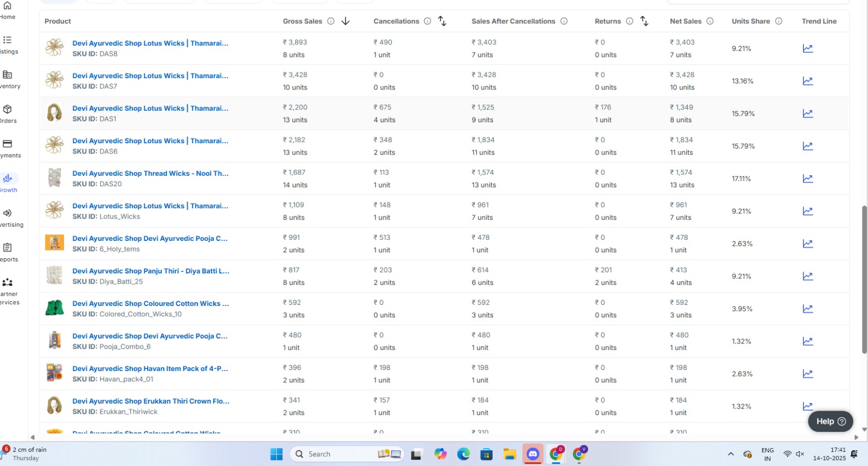Sort the table by Returns column
Screen dimensions: 868x466
(x=644, y=21)
